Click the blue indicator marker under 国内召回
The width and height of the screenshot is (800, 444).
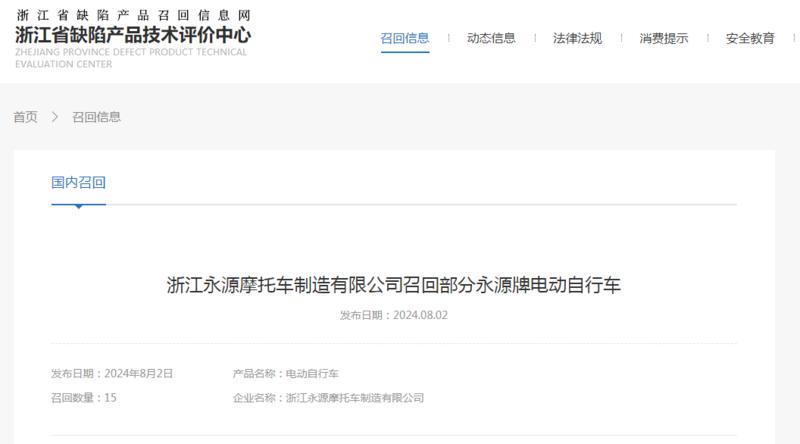(x=79, y=206)
